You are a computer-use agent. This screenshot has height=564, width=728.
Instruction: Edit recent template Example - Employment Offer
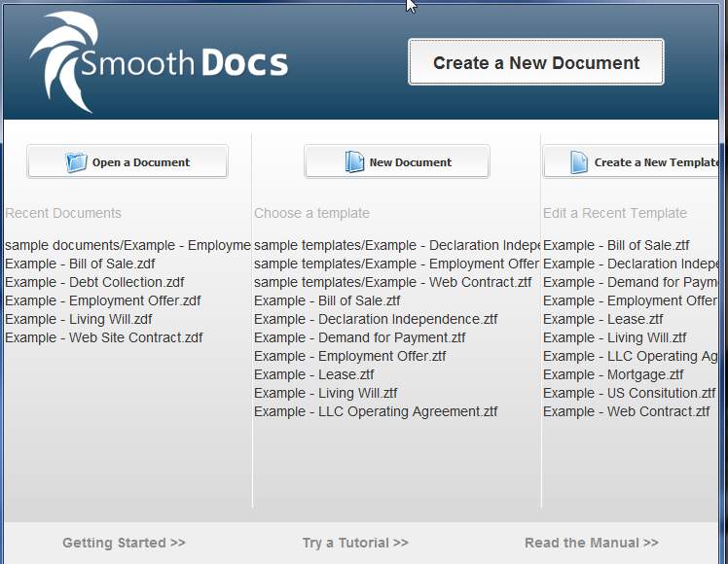tap(631, 300)
